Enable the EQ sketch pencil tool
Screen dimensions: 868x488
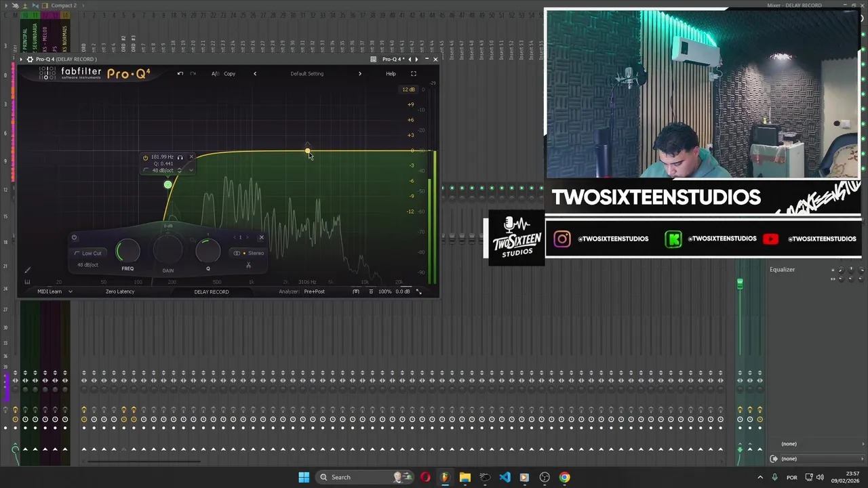pos(28,271)
